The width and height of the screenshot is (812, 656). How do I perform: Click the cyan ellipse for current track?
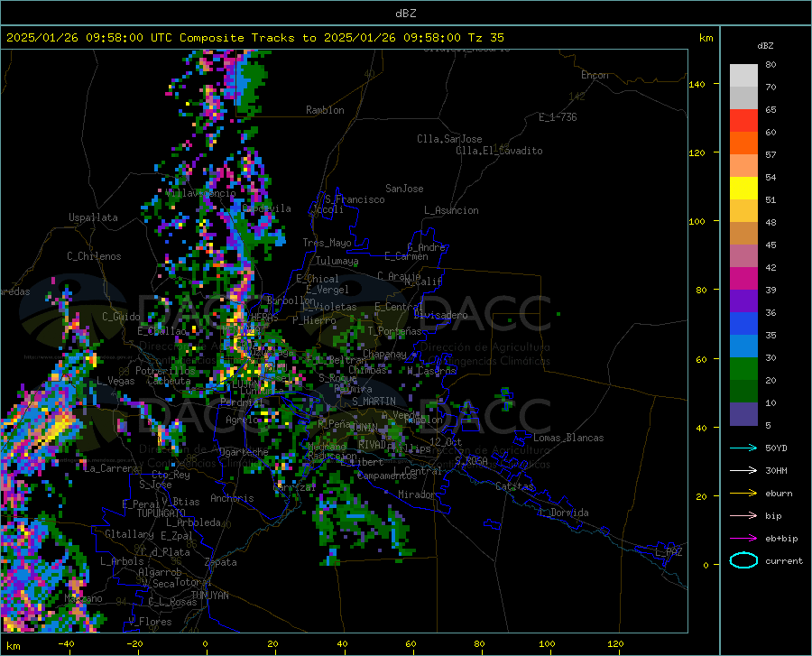click(743, 560)
